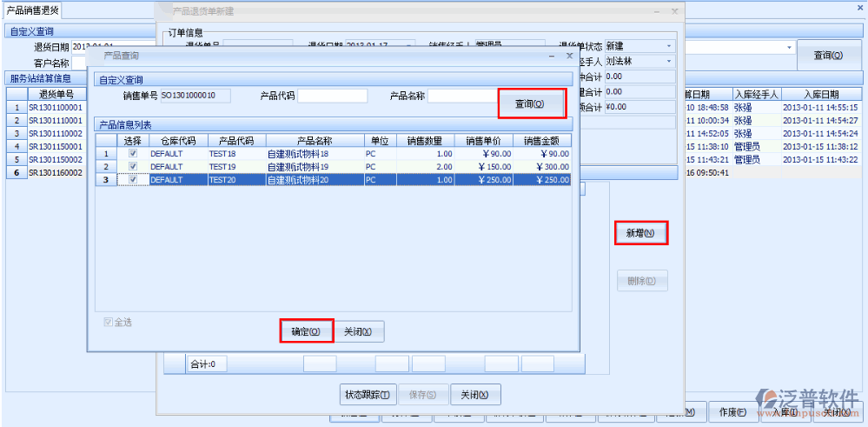Click quantity cell 2.00 for TEST19
Viewport: 868px width, 427px height.
[425, 167]
